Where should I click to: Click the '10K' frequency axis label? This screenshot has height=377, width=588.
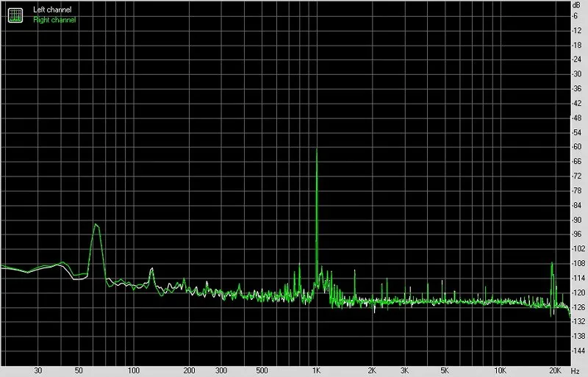point(501,370)
